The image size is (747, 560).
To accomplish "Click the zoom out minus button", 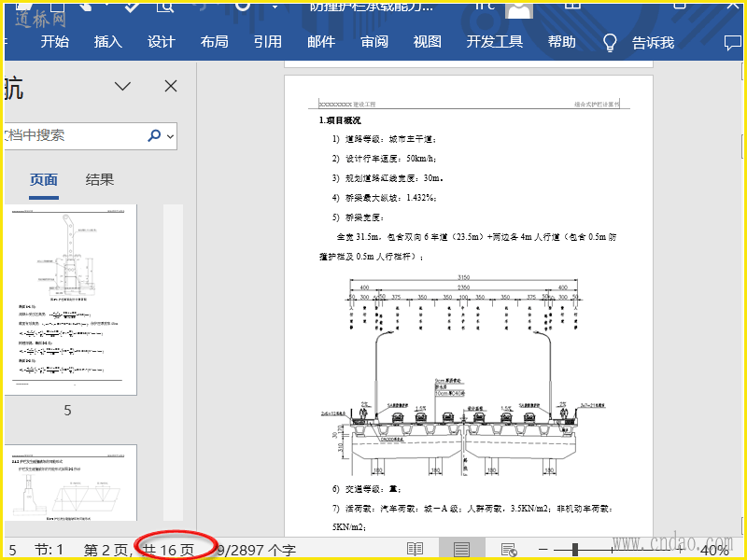I will click(x=543, y=550).
